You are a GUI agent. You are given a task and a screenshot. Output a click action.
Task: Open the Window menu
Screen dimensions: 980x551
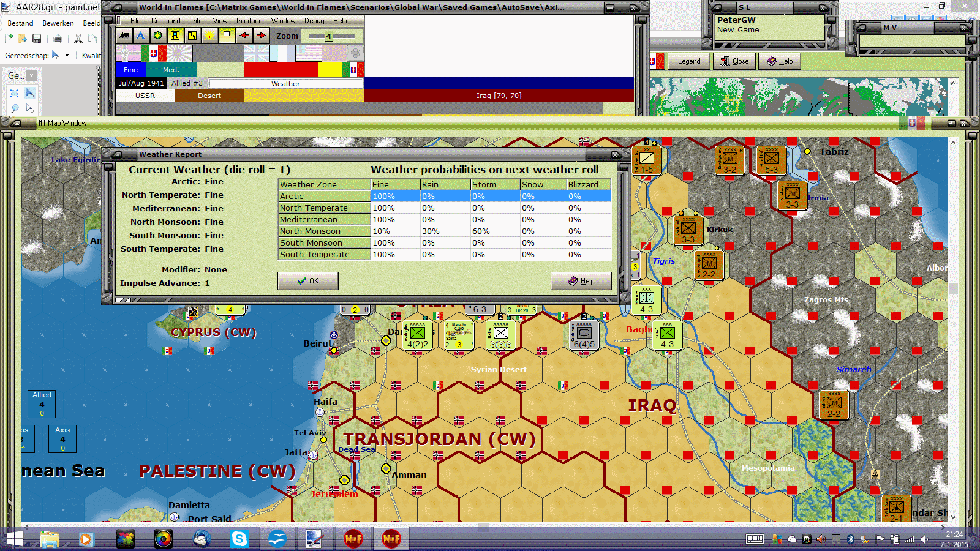(283, 21)
